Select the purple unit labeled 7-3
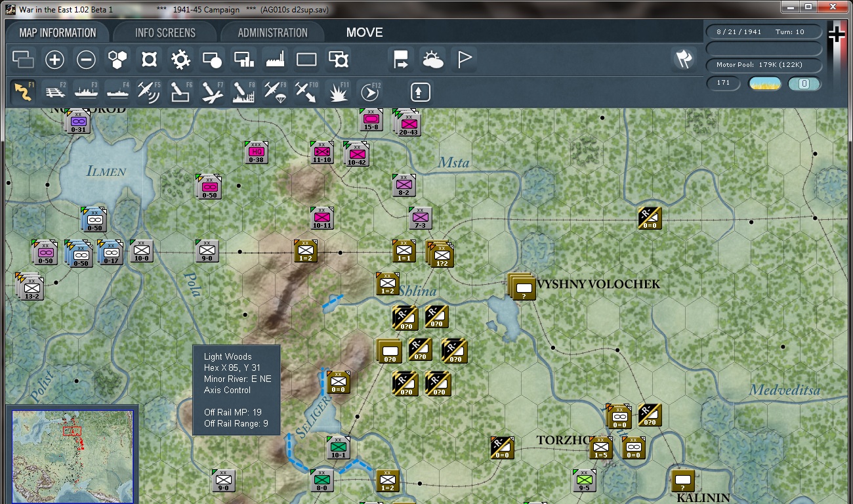The width and height of the screenshot is (853, 504). click(x=420, y=218)
